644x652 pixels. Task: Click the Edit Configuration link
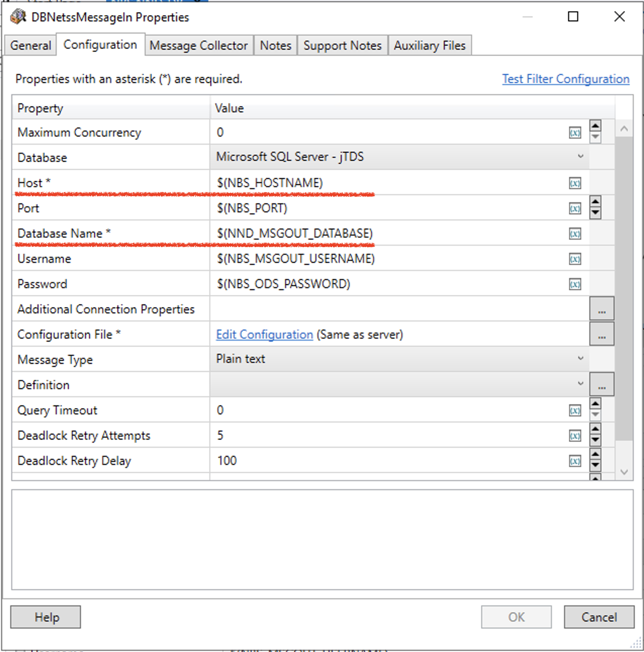(264, 334)
